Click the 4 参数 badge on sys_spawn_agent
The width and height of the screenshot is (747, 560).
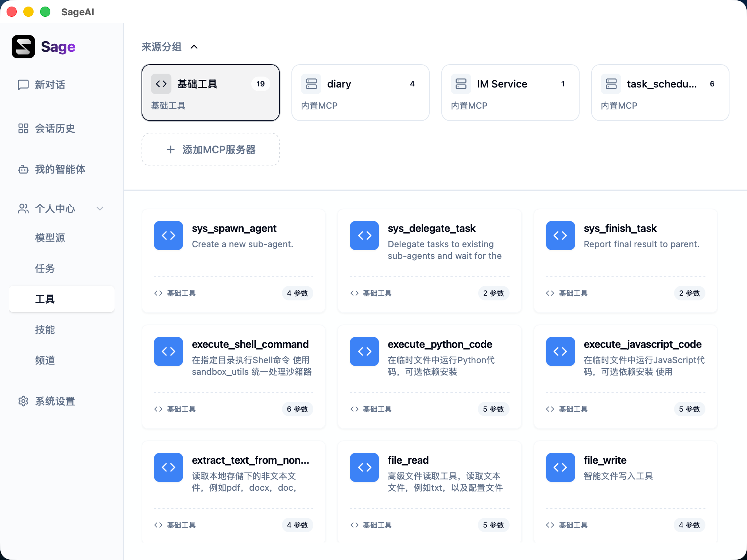pos(298,293)
